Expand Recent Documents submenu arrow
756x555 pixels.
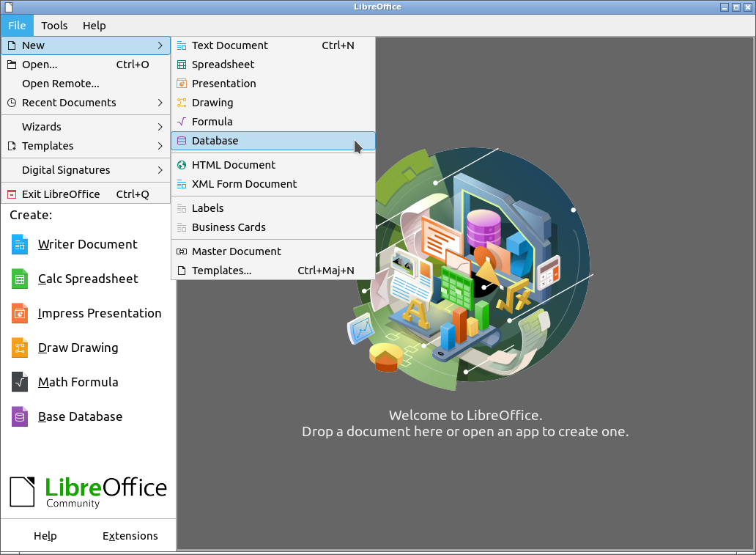(160, 103)
